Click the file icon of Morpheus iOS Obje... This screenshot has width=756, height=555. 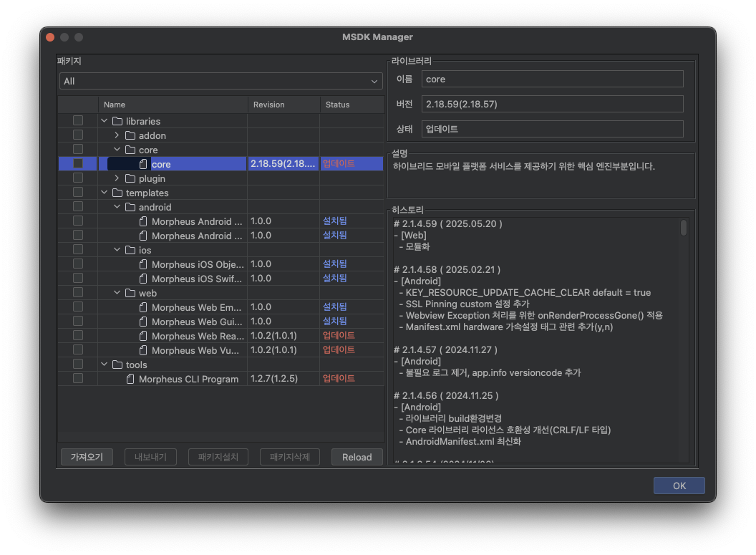(143, 264)
